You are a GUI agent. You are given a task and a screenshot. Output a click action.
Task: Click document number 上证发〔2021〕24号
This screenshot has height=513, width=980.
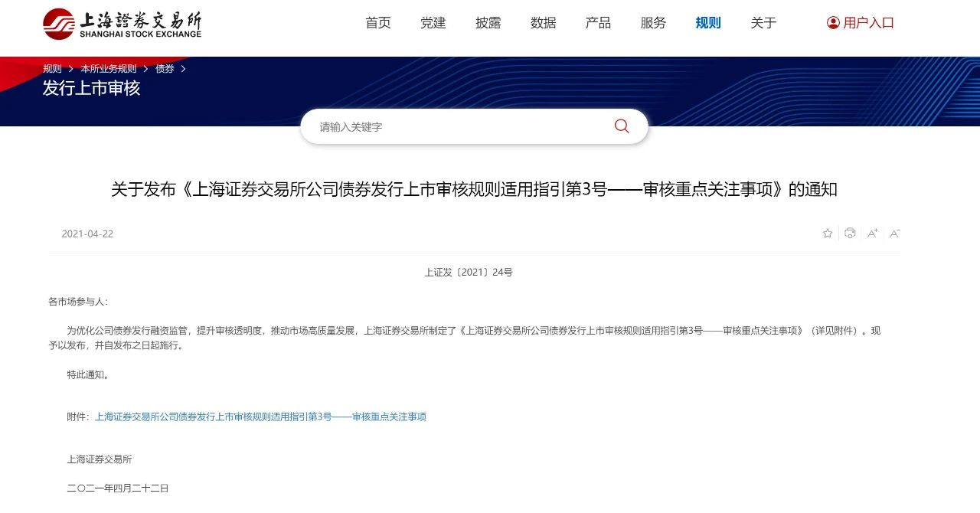click(469, 273)
